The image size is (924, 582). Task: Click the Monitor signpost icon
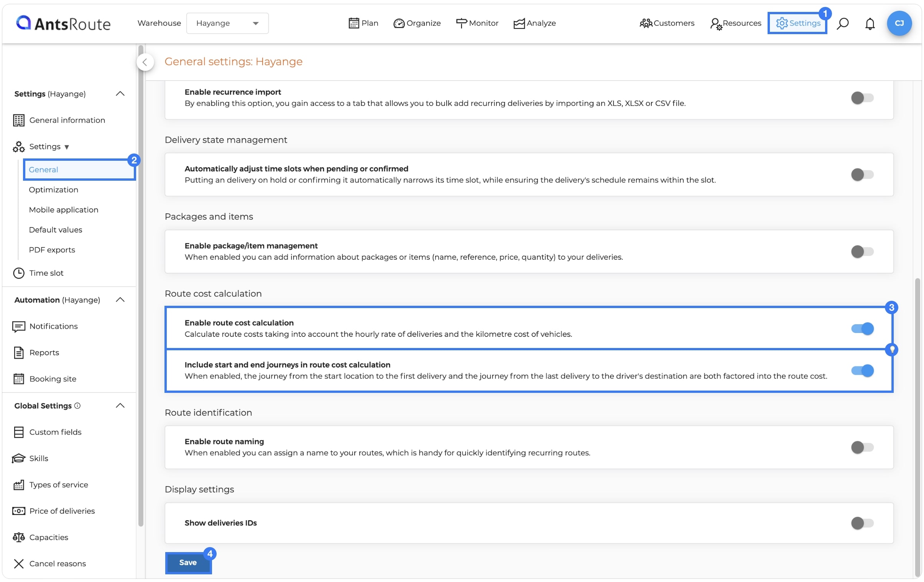pos(461,23)
